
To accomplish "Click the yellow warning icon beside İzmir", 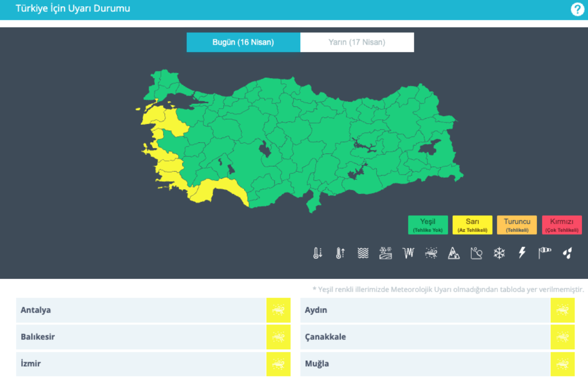I will [278, 364].
